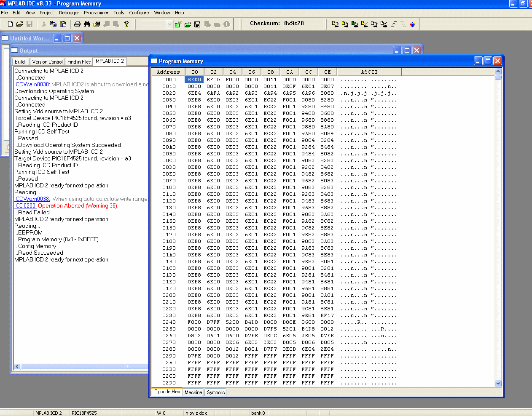The width and height of the screenshot is (532, 416).
Task: Select the MPLAB ICD 2 output tab
Action: [x=110, y=61]
